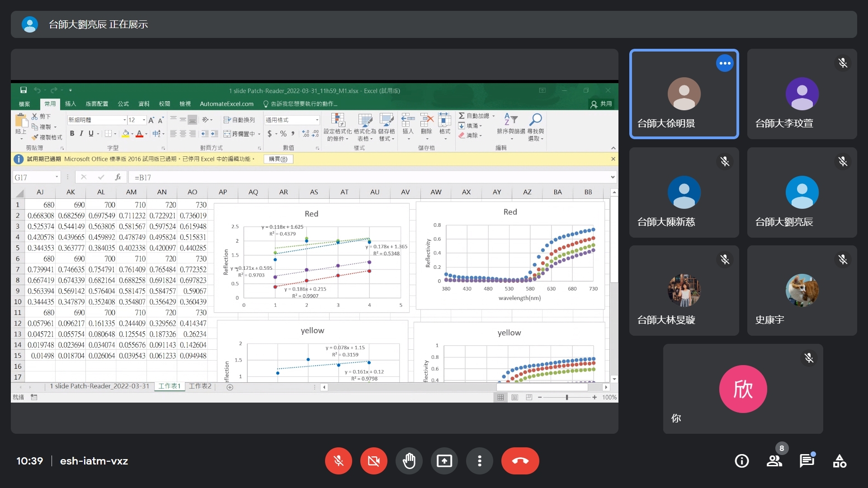Screen dimensions: 868x488
Task: Click the Excel Bold formatting icon
Action: [72, 133]
